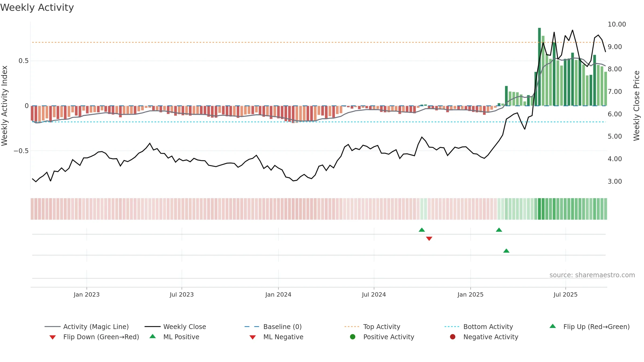Click the 9.00 price axis tick
Screen dimensions: 644x362
(615, 47)
